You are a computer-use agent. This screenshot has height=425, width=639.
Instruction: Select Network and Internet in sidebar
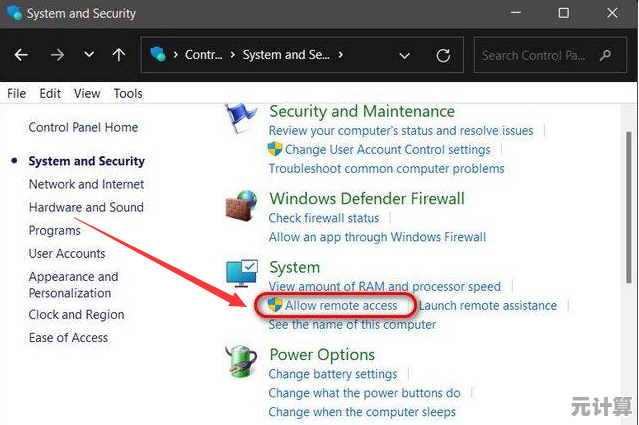[86, 184]
